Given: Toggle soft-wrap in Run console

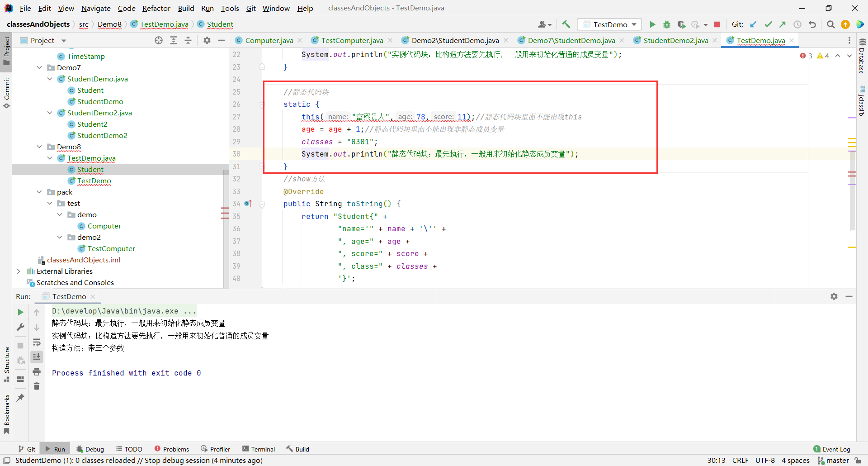Looking at the screenshot, I should click(x=37, y=342).
